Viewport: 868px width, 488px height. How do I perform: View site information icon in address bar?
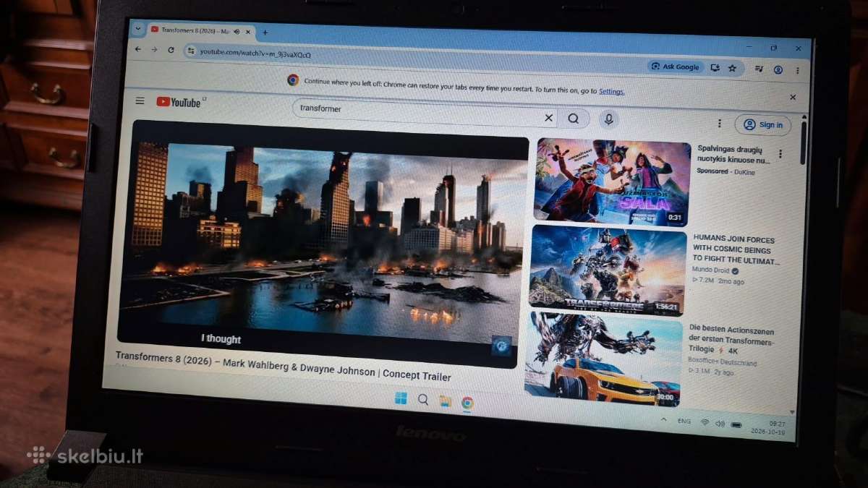(191, 51)
